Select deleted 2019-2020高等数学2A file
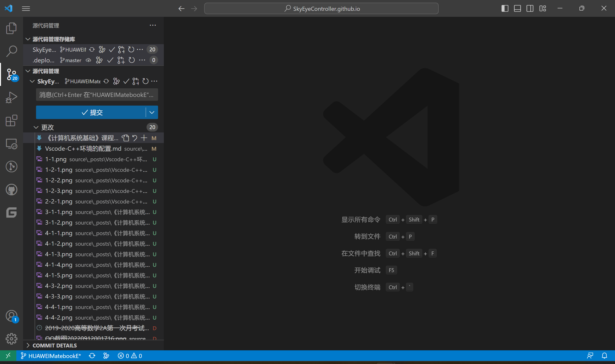 93,328
